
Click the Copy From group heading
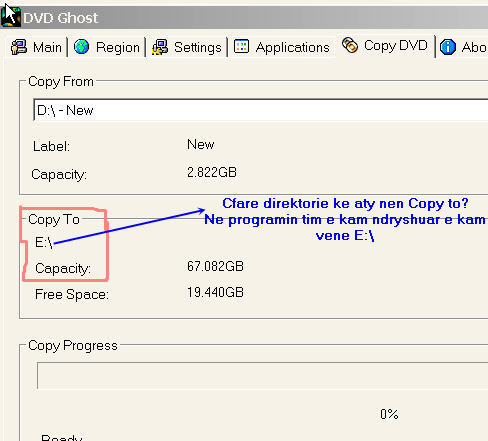pyautogui.click(x=61, y=81)
